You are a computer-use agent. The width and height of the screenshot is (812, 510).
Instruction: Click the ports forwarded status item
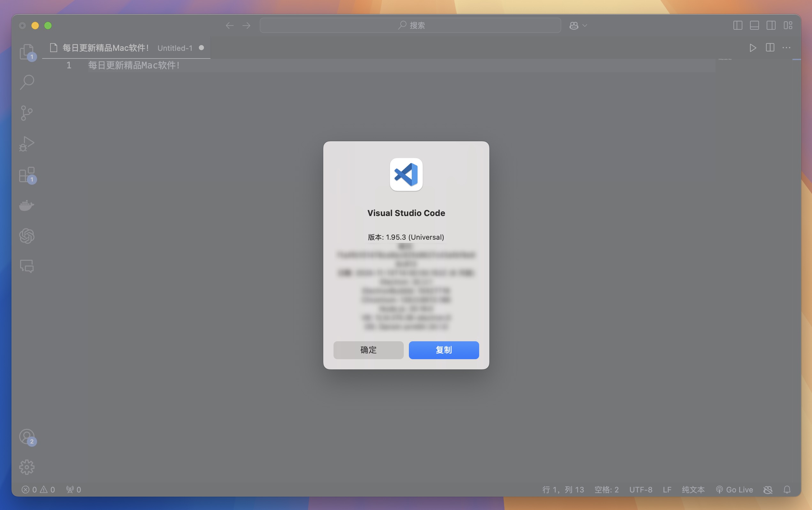(x=73, y=490)
